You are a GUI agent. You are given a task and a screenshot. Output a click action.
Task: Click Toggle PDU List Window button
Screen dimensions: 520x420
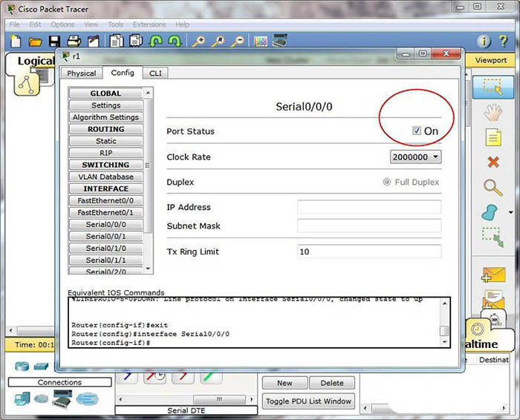(x=308, y=401)
